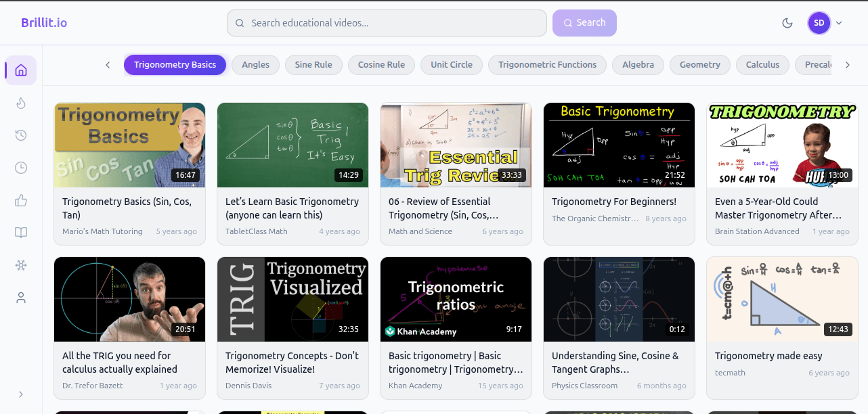The image size is (868, 414).
Task: Open the Profile person icon in sidebar
Action: (21, 298)
